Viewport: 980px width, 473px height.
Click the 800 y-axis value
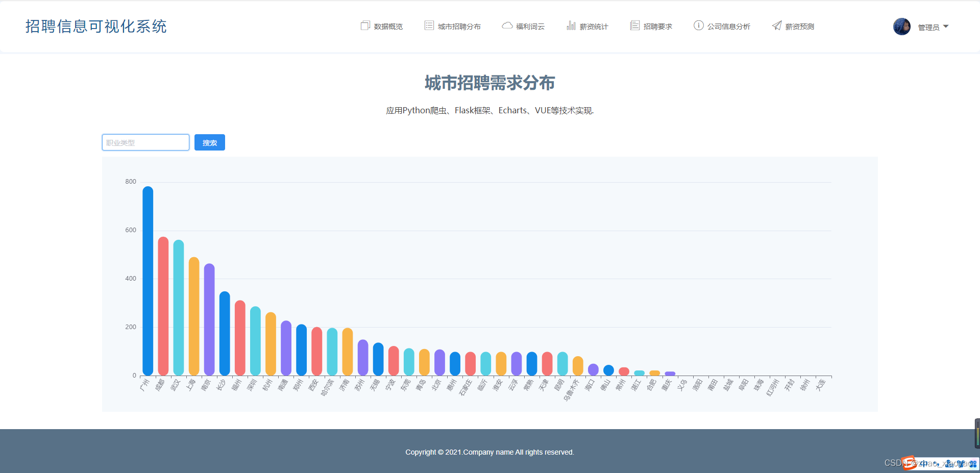pos(131,182)
